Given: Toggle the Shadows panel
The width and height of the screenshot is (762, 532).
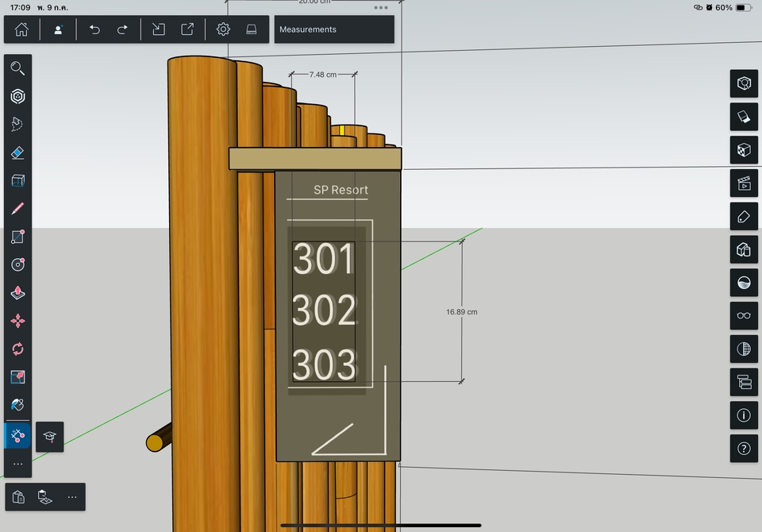Looking at the screenshot, I should pos(744,282).
